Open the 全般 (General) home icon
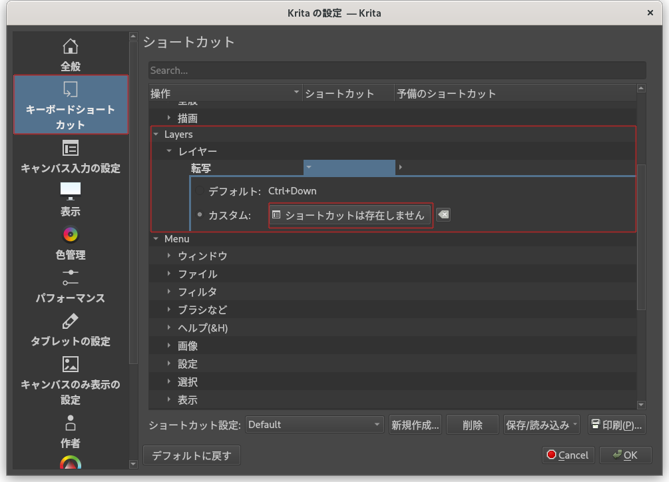Viewport: 669px width, 482px height. pos(70,47)
